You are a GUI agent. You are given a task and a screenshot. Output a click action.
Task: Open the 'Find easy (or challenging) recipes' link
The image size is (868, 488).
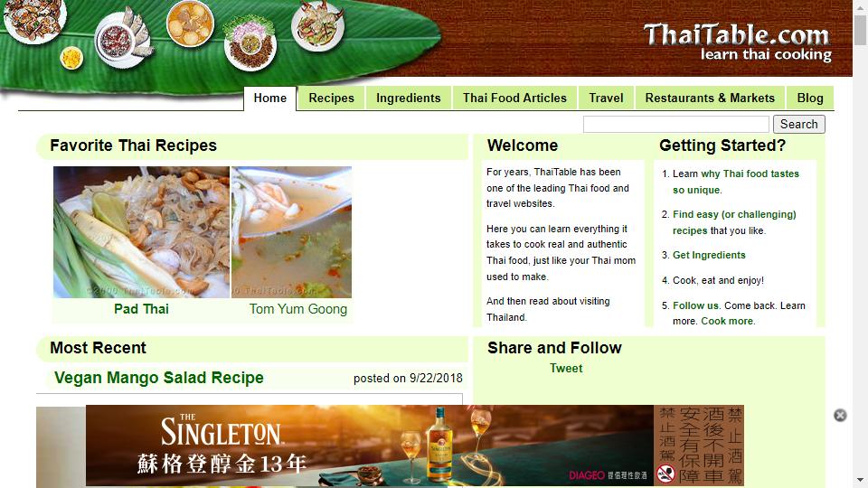[x=734, y=222]
